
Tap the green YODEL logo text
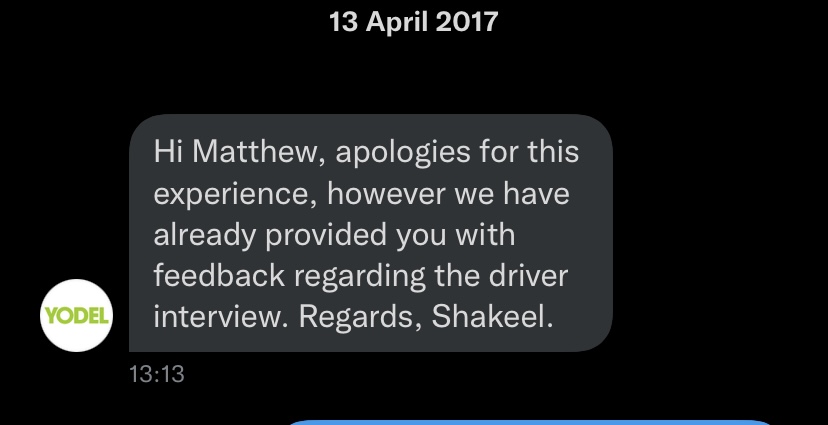tap(77, 316)
